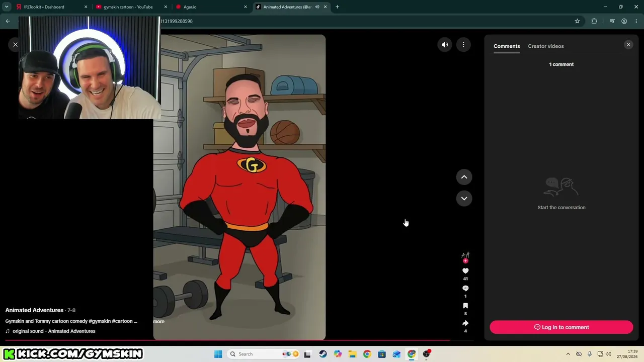Open comments via the speech bubble icon
This screenshot has width=644, height=362.
(465, 288)
